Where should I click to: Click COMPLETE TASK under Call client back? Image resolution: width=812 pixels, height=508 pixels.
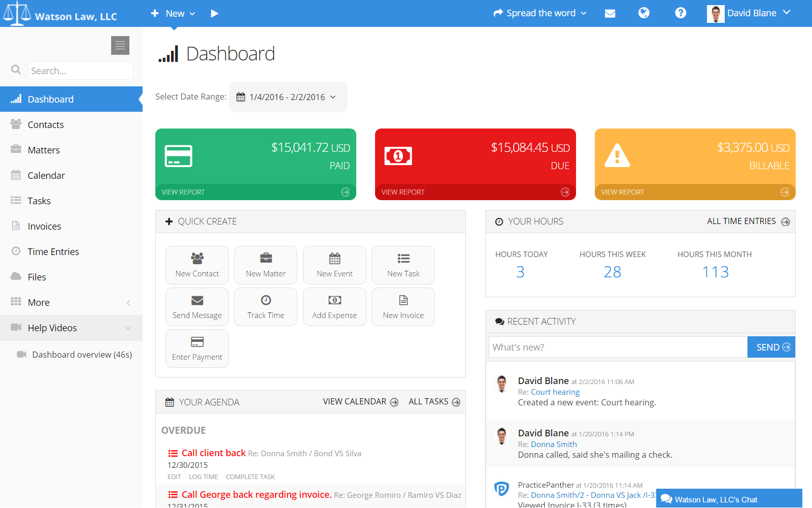tap(250, 477)
